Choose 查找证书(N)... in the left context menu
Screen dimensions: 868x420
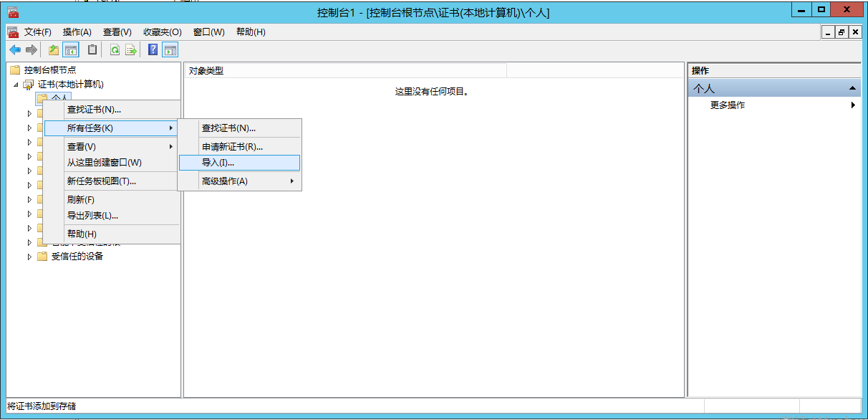[111, 110]
